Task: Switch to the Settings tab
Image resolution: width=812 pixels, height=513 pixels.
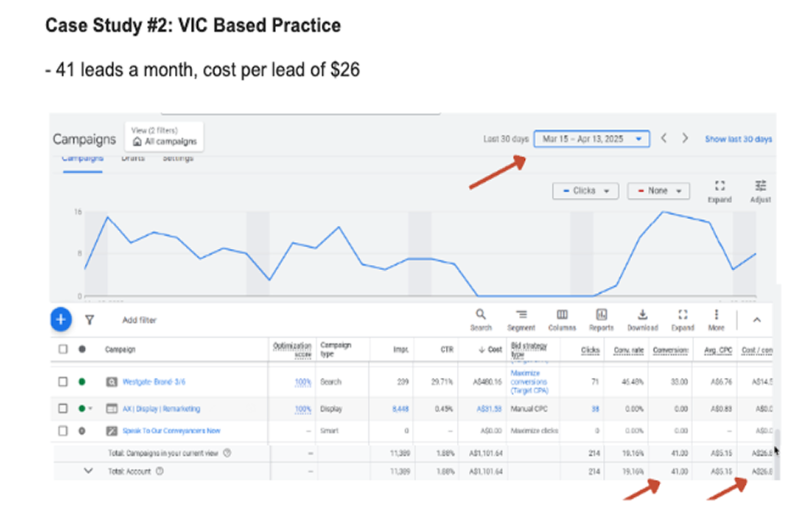Action: pos(178,158)
